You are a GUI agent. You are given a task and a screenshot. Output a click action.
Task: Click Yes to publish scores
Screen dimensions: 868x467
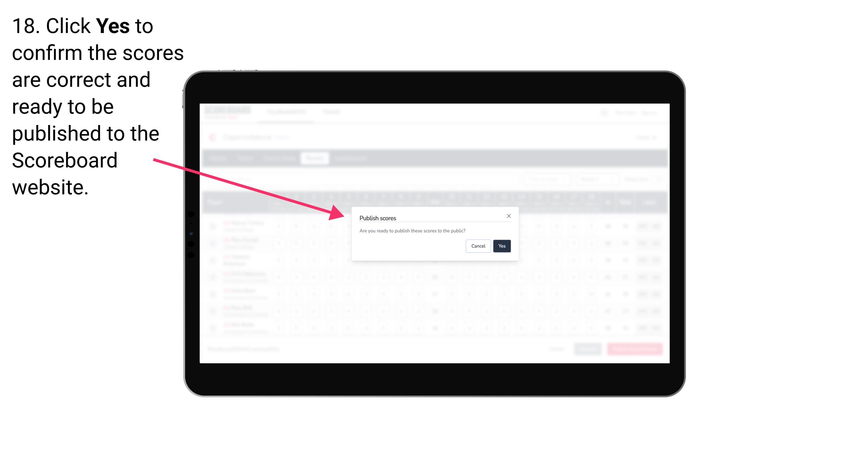[502, 245]
